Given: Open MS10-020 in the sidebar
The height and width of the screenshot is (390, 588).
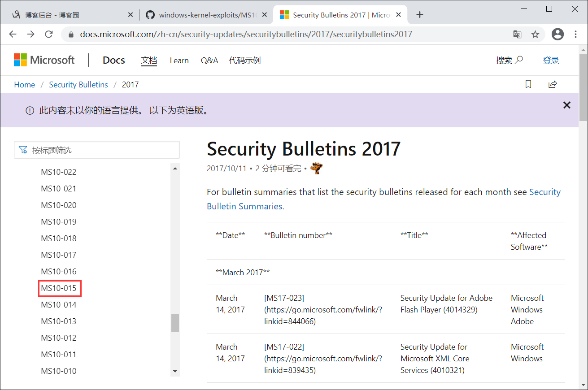Looking at the screenshot, I should 59,205.
